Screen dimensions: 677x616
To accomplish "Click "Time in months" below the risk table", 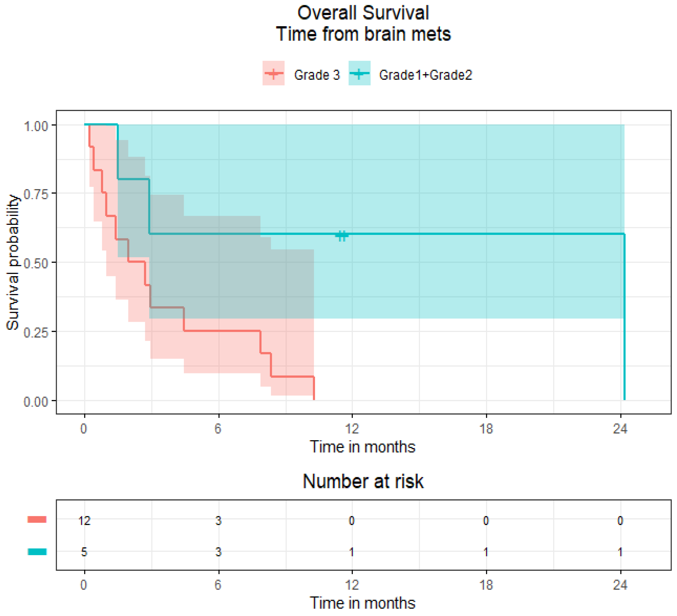I will [x=362, y=603].
